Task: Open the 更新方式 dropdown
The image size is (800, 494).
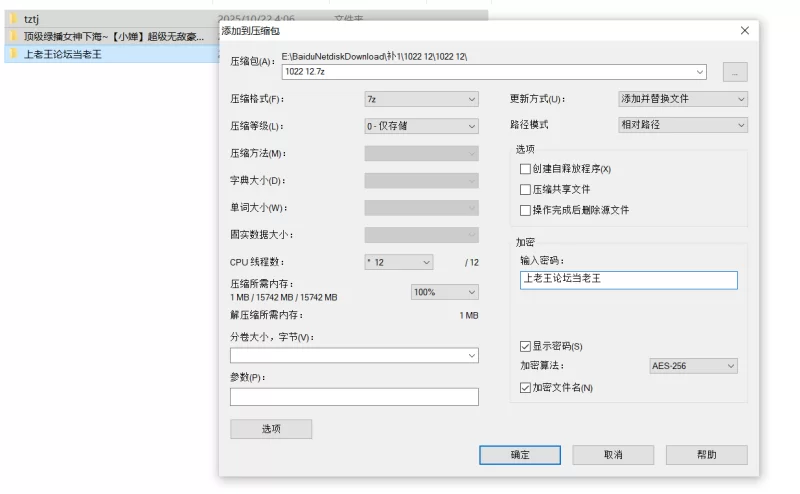Action: tap(683, 99)
